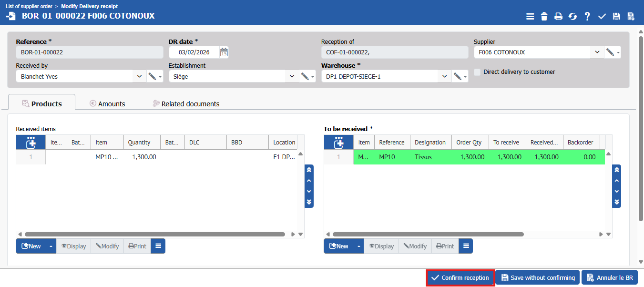This screenshot has width=644, height=287.
Task: Click the Confirm reception button
Action: click(460, 278)
